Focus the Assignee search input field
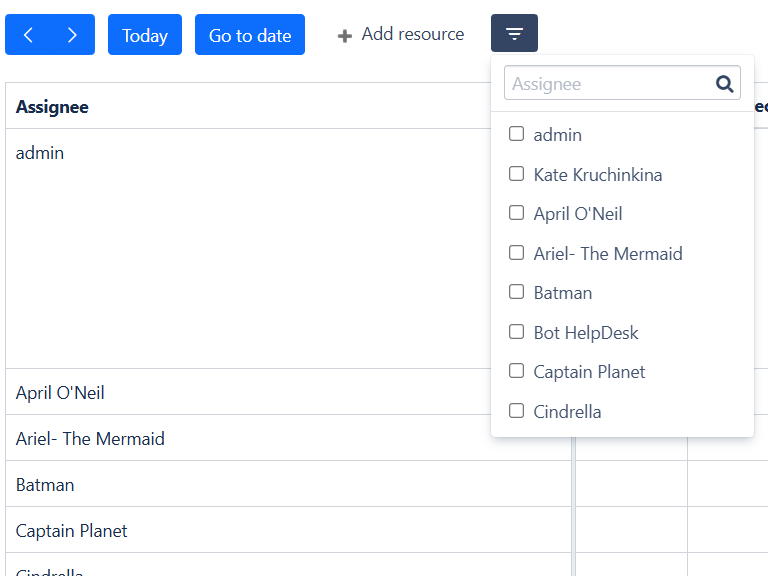Image resolution: width=768 pixels, height=576 pixels. [608, 84]
